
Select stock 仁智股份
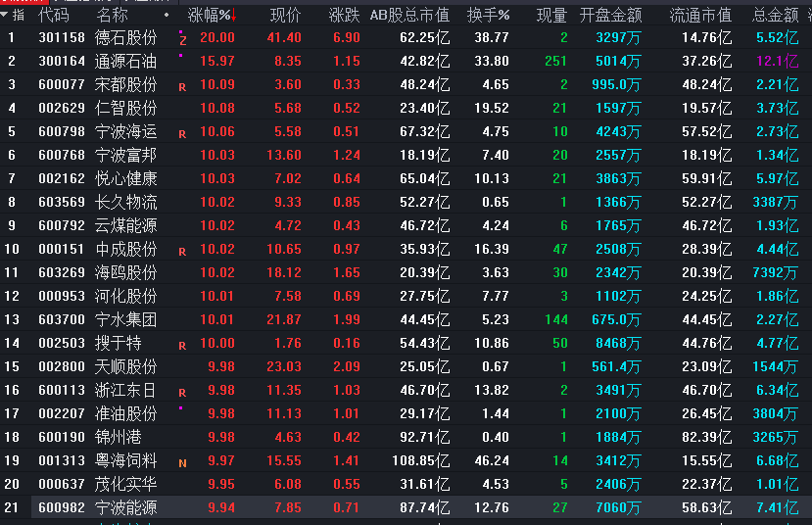click(125, 108)
